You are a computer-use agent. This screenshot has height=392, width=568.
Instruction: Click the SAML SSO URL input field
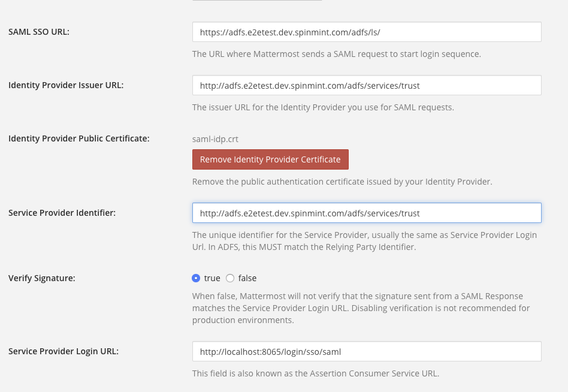pos(366,32)
